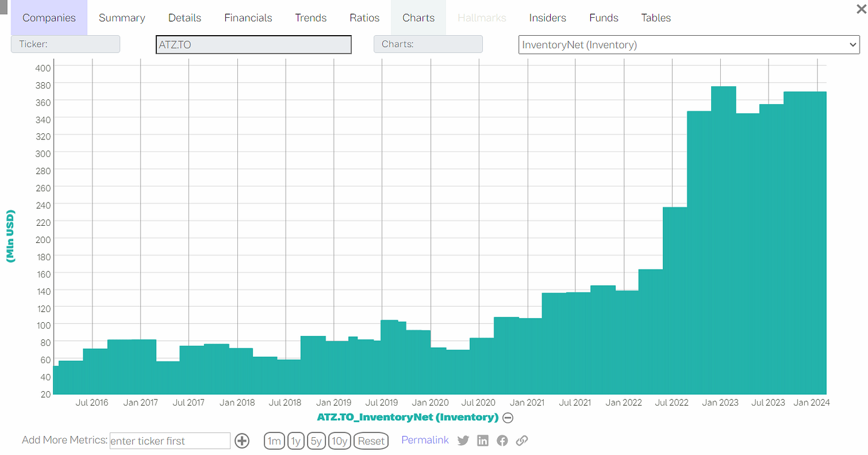Go to the Financials tab
Screen dimensions: 868x455
pyautogui.click(x=248, y=18)
